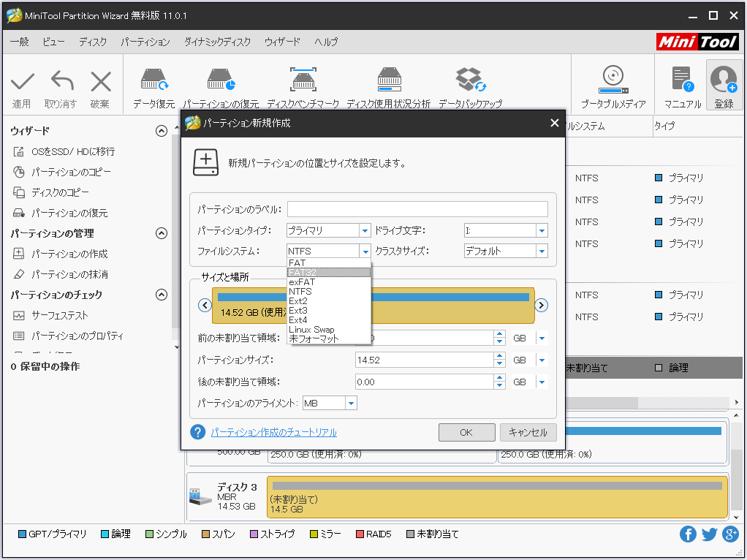Click the Cancel (キャンセル) button
The width and height of the screenshot is (747, 560).
point(528,432)
